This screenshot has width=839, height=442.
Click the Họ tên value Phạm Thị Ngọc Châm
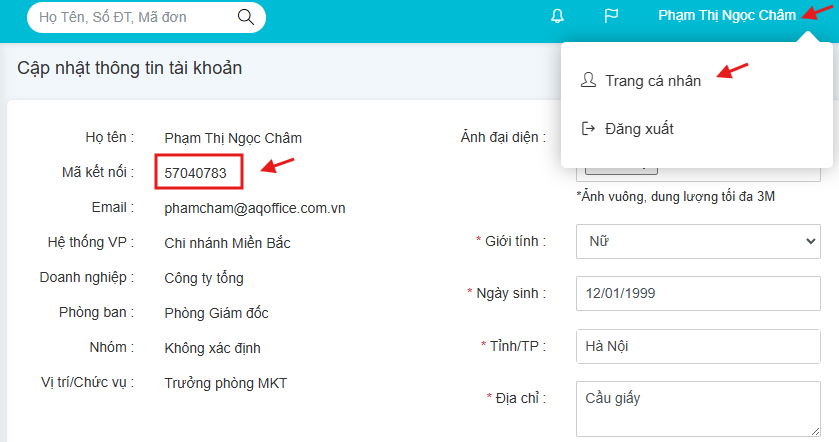(233, 138)
